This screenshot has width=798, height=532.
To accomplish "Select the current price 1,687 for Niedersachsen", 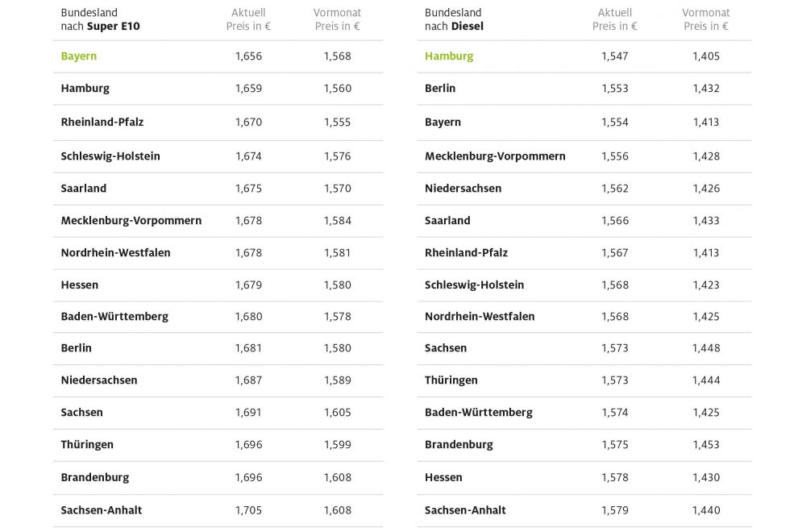I will click(x=248, y=380).
